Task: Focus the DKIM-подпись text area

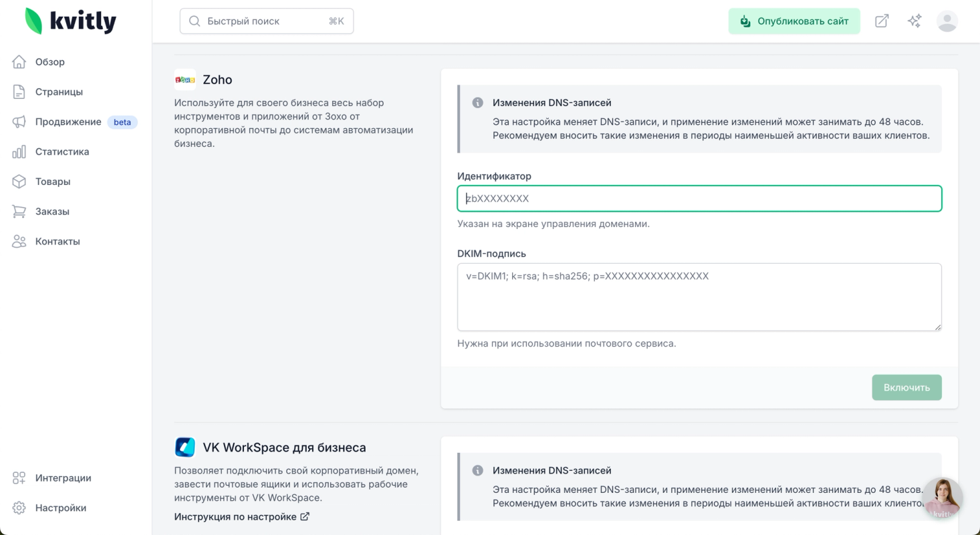Action: pos(699,297)
